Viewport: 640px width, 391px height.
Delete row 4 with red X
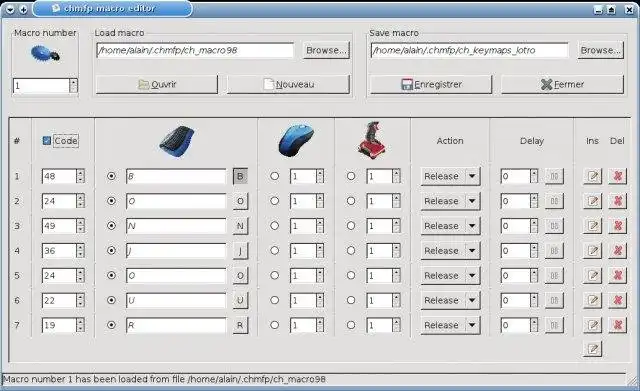coord(618,251)
